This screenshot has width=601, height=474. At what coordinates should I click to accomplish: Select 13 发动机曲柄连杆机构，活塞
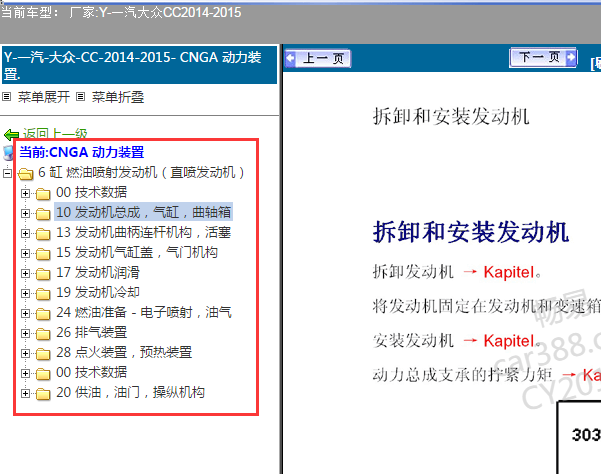(143, 233)
